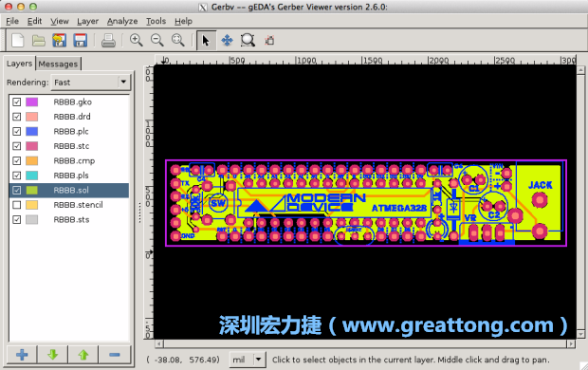Click the salmon RBBB.drd color swatch
The width and height of the screenshot is (588, 370).
32,117
